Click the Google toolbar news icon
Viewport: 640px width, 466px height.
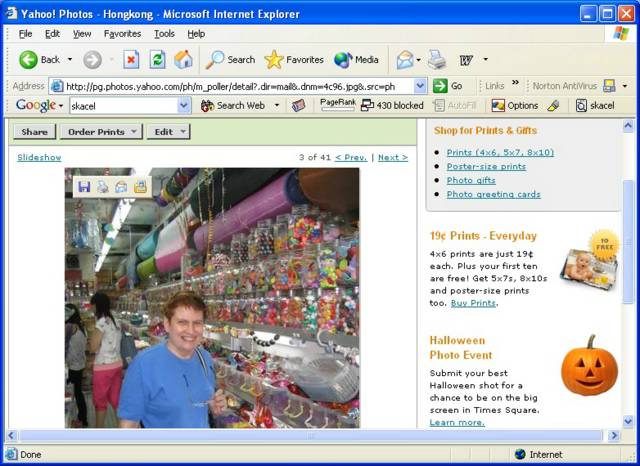pyautogui.click(x=298, y=105)
